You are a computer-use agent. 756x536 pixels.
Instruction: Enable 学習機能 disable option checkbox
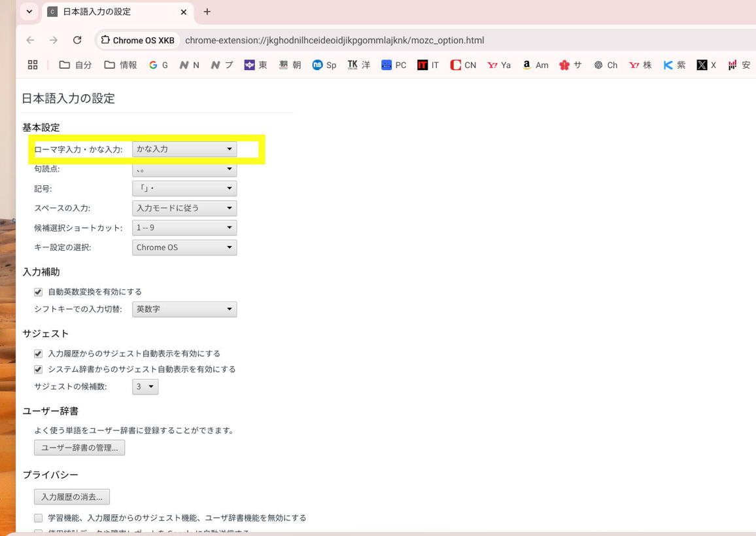tap(38, 518)
